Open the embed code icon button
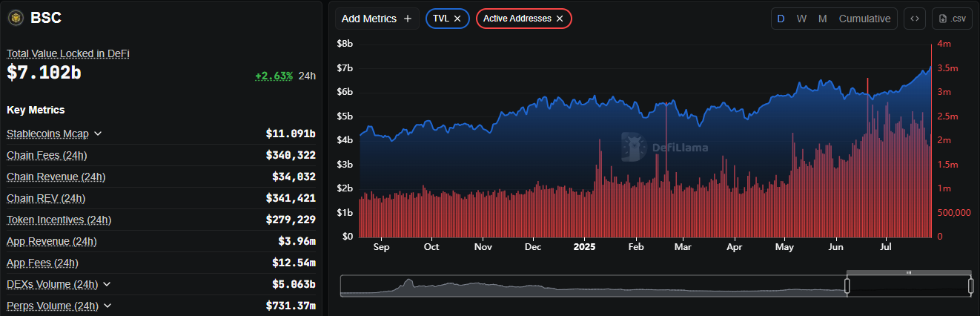980x316 pixels. (x=915, y=19)
